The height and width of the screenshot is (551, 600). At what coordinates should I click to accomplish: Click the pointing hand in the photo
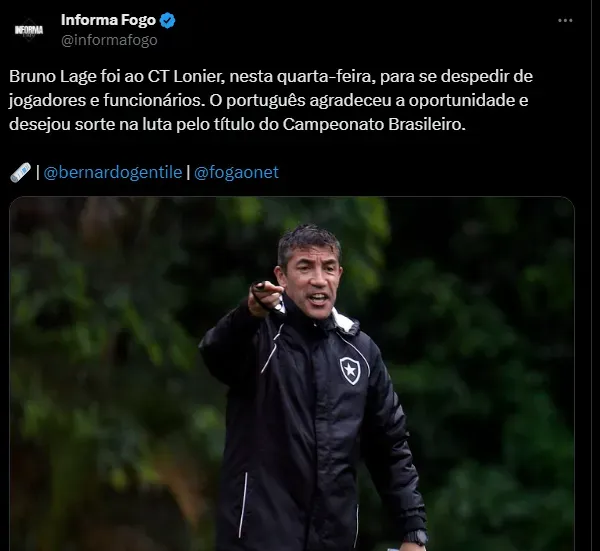(x=265, y=297)
